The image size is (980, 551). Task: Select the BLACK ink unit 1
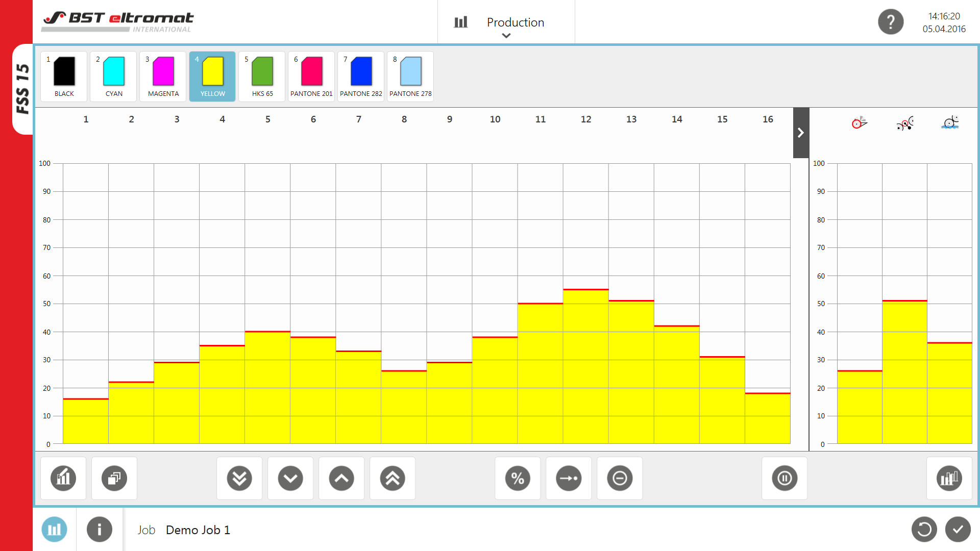(64, 77)
